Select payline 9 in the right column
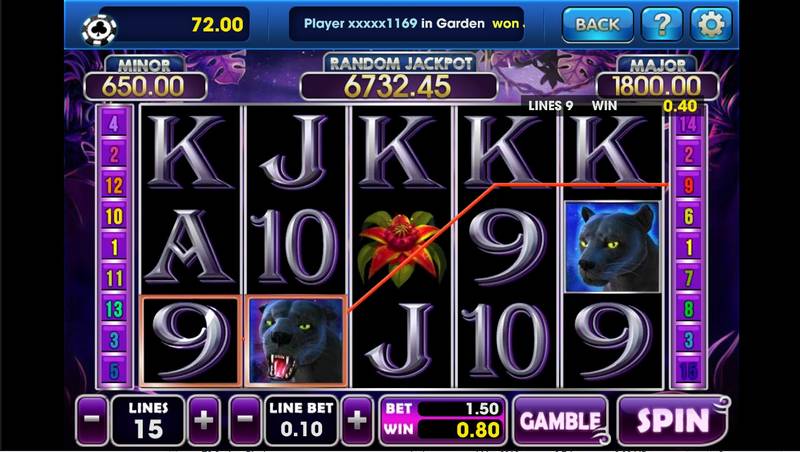Image resolution: width=800 pixels, height=452 pixels. click(688, 186)
